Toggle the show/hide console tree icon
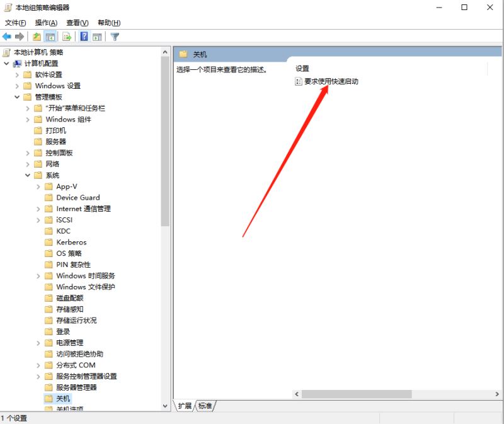This screenshot has width=504, height=424. pyautogui.click(x=50, y=37)
